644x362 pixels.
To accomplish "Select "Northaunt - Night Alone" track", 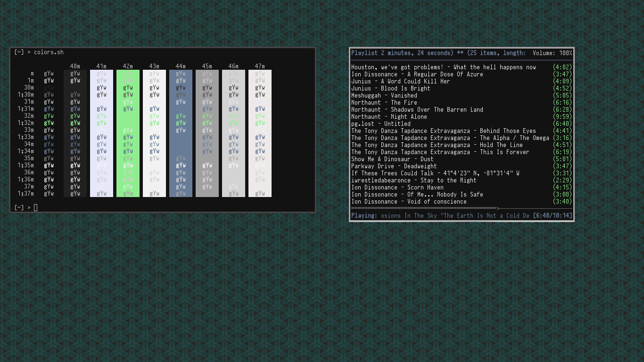I will 462,117.
